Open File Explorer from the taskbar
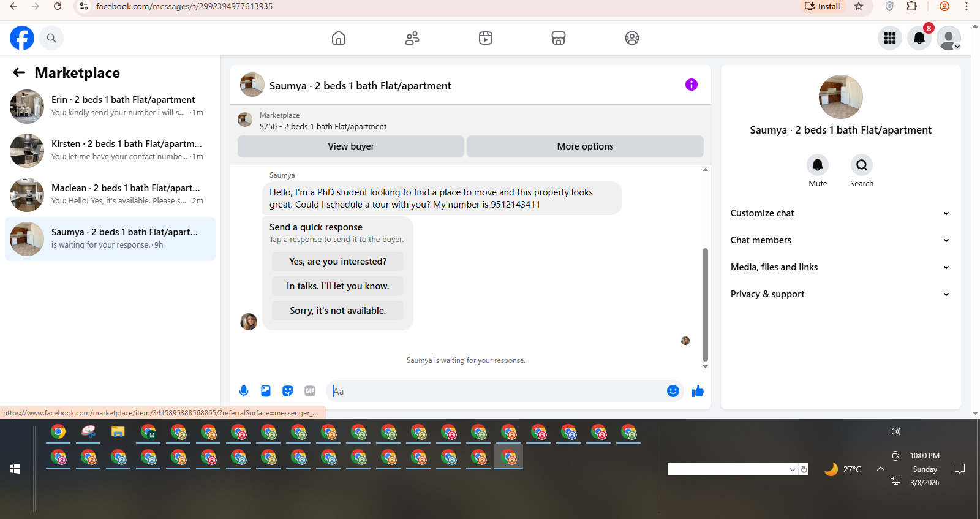This screenshot has height=519, width=980. pos(118,432)
